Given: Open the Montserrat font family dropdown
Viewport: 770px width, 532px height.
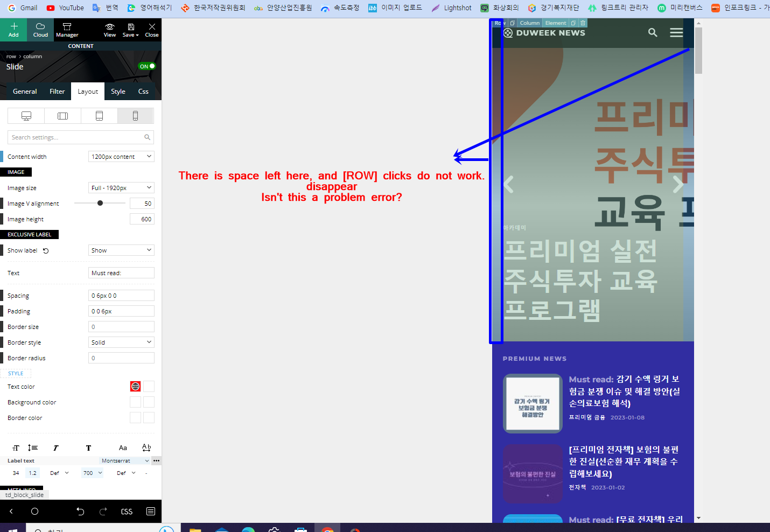Looking at the screenshot, I should pos(125,461).
